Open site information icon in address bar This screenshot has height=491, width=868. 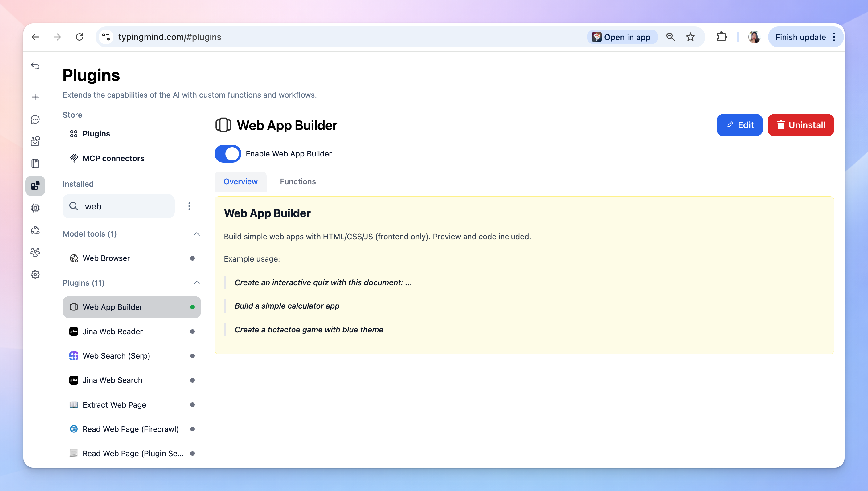click(x=106, y=37)
